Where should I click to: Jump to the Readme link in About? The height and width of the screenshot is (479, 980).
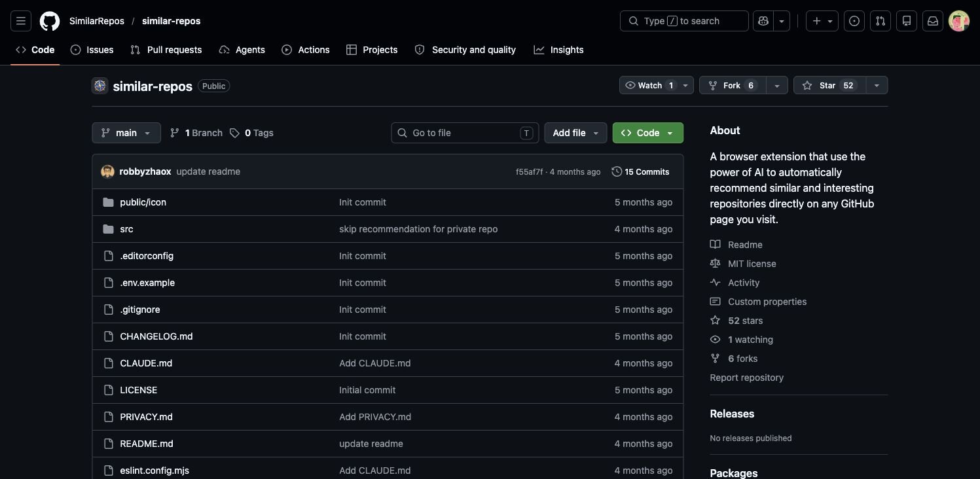(736, 245)
